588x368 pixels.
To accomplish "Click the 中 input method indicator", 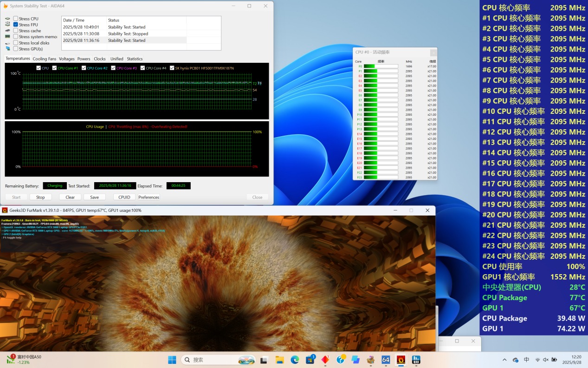I will click(x=526, y=360).
